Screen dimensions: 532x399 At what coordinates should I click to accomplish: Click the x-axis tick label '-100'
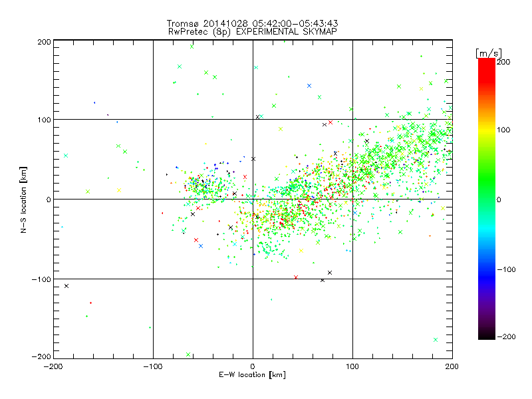(x=153, y=366)
